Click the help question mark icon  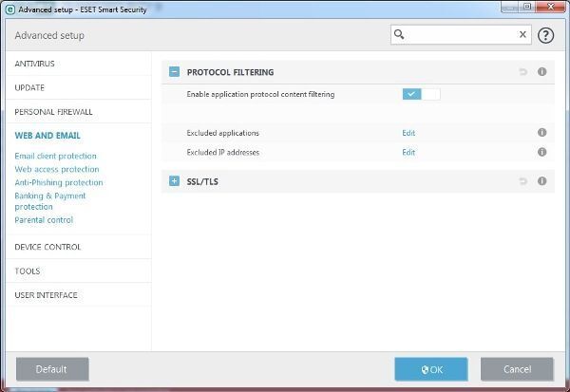point(545,35)
